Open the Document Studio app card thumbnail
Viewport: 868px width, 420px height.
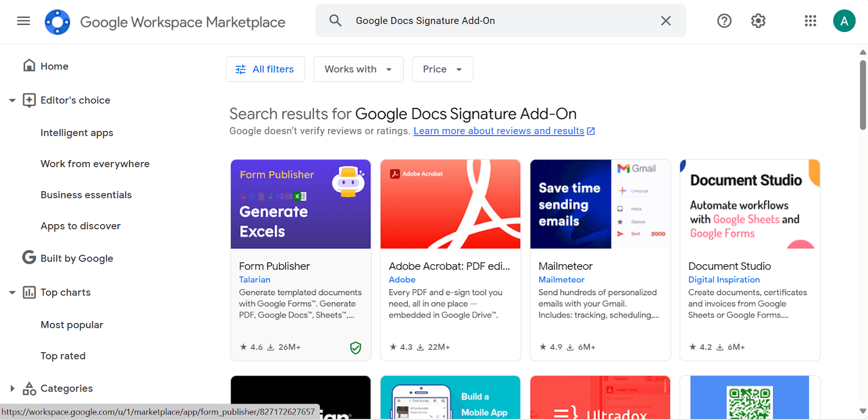pos(750,204)
